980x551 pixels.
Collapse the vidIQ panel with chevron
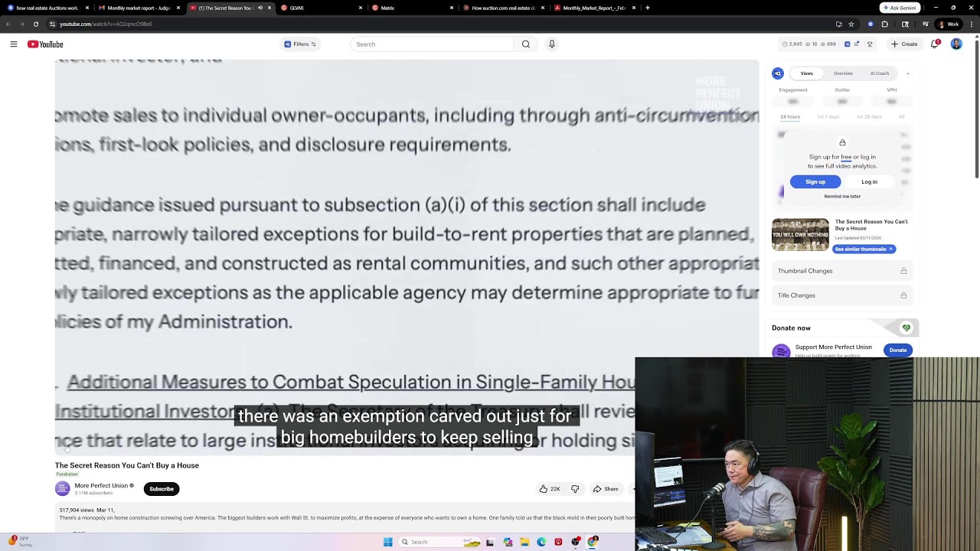tap(908, 73)
